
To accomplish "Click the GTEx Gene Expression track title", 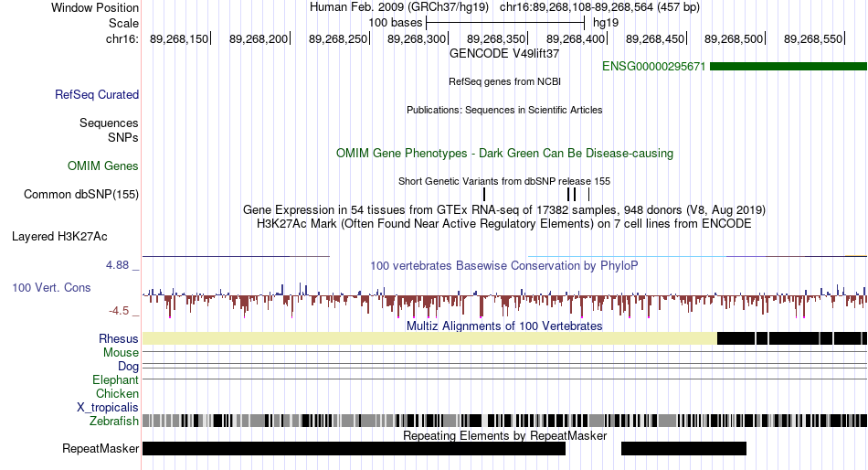I will pos(504,210).
